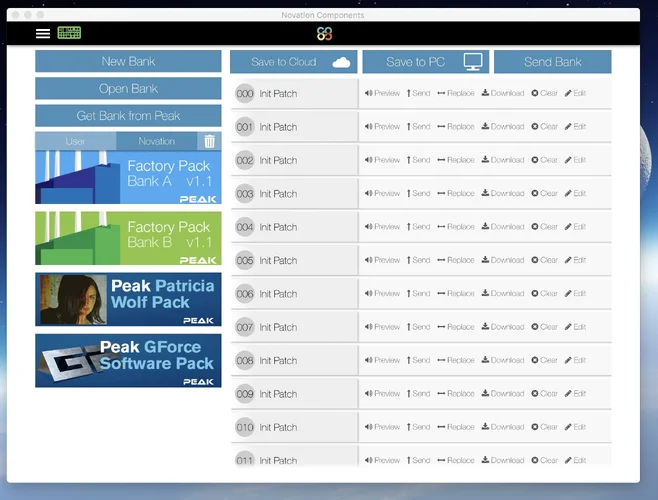Select Init Patch in slot 009
The image size is (658, 500).
click(278, 394)
